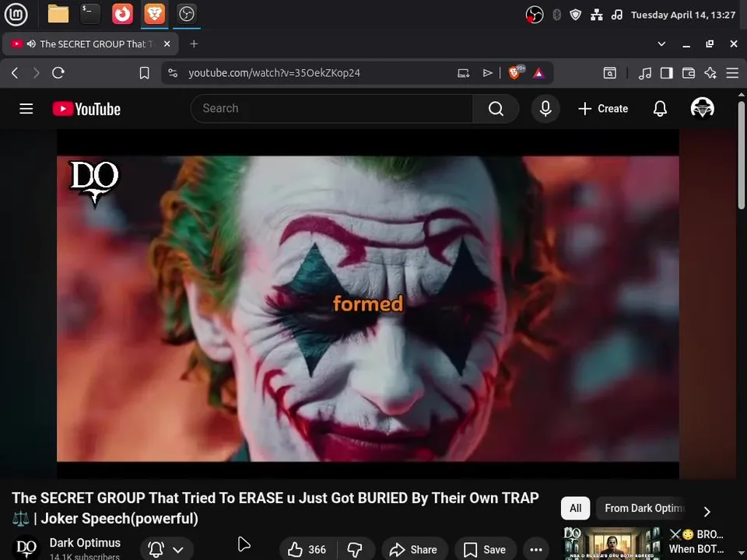
Task: Share this video
Action: [x=414, y=550]
